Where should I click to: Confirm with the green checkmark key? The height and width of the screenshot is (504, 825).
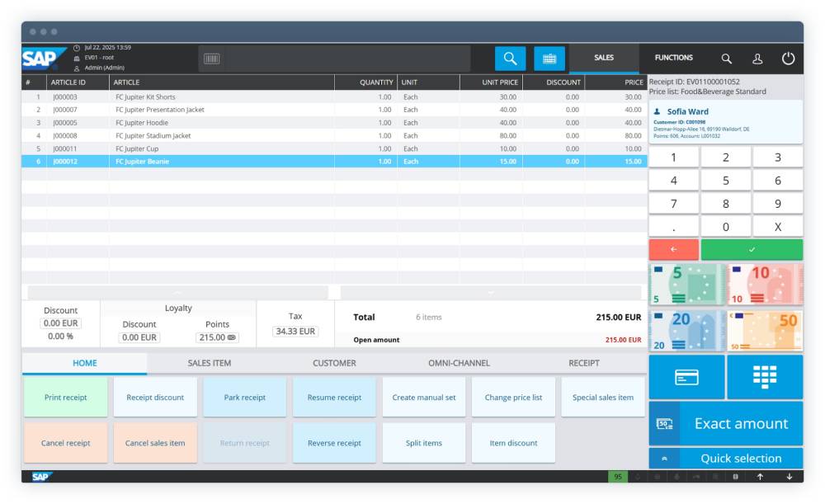tap(752, 249)
